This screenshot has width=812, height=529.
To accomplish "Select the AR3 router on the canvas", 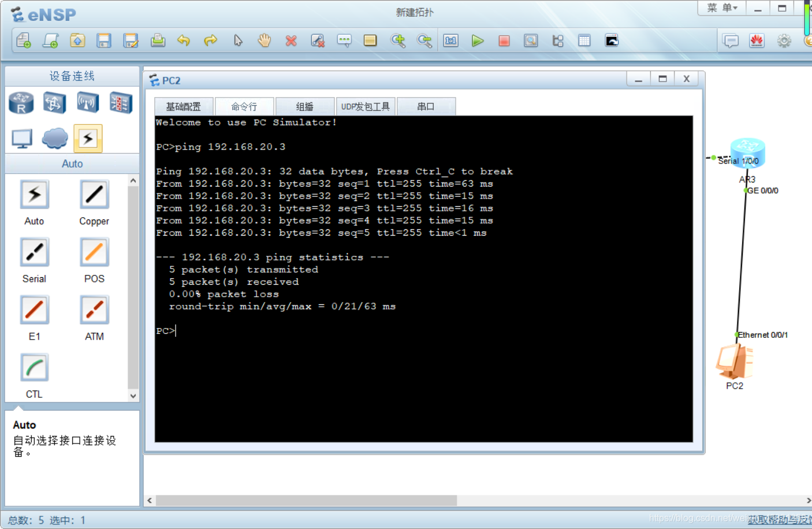I will pyautogui.click(x=747, y=153).
